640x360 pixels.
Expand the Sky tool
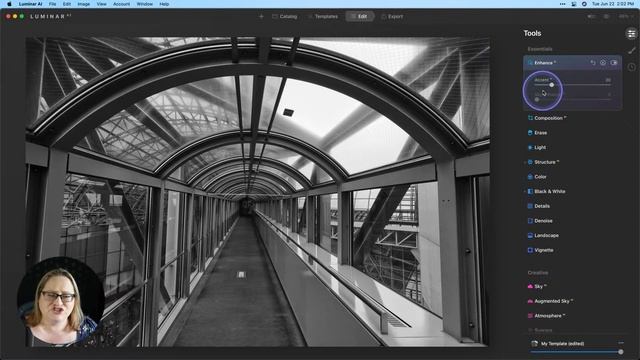(540, 287)
